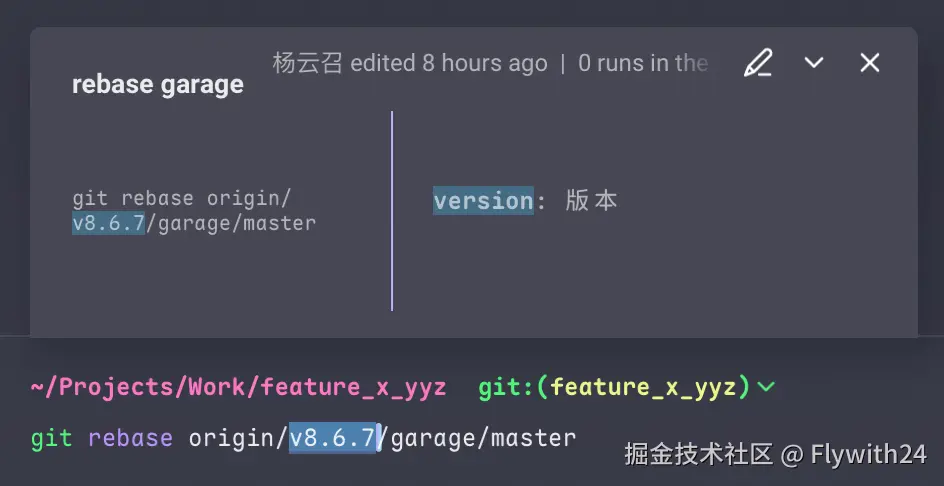Place cursor on "/garage/master" in the terminal
Viewport: 944px width, 486px height.
pos(481,438)
